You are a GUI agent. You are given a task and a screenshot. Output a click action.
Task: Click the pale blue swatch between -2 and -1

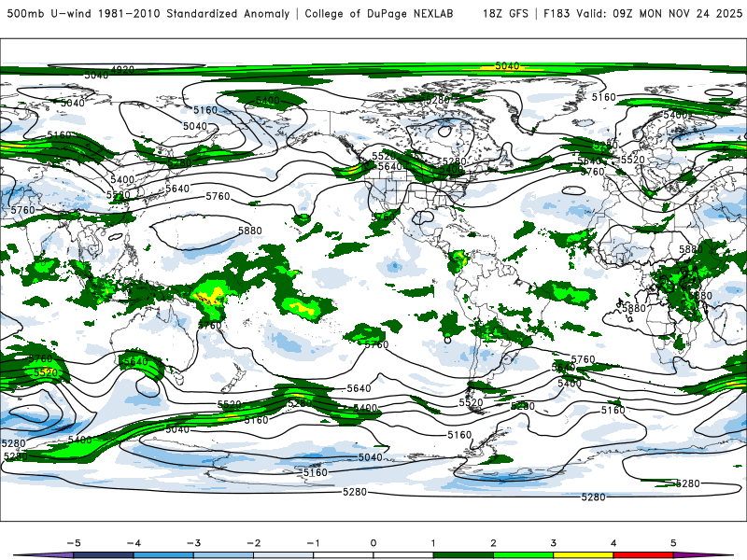click(284, 555)
